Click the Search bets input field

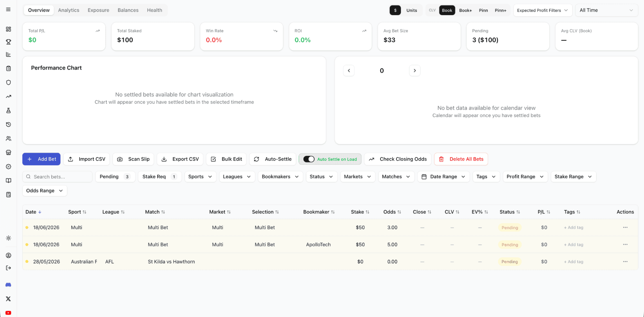coord(57,177)
